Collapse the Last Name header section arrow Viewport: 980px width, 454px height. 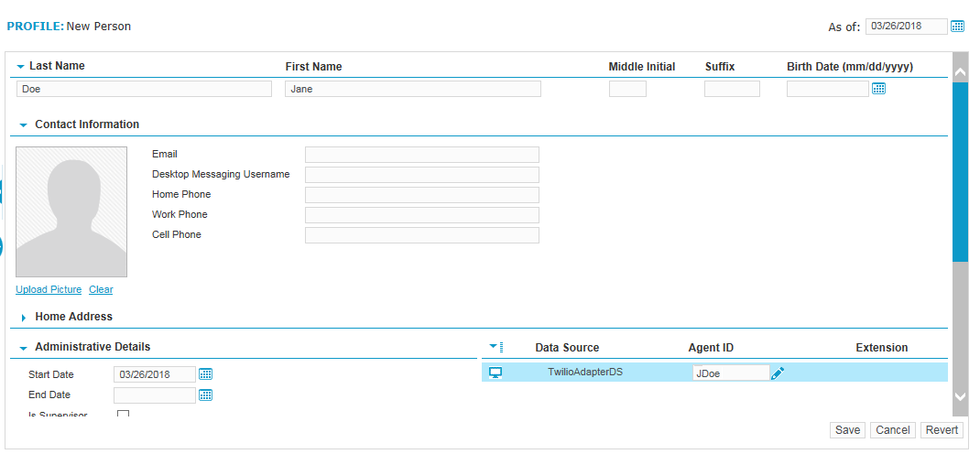(x=20, y=67)
